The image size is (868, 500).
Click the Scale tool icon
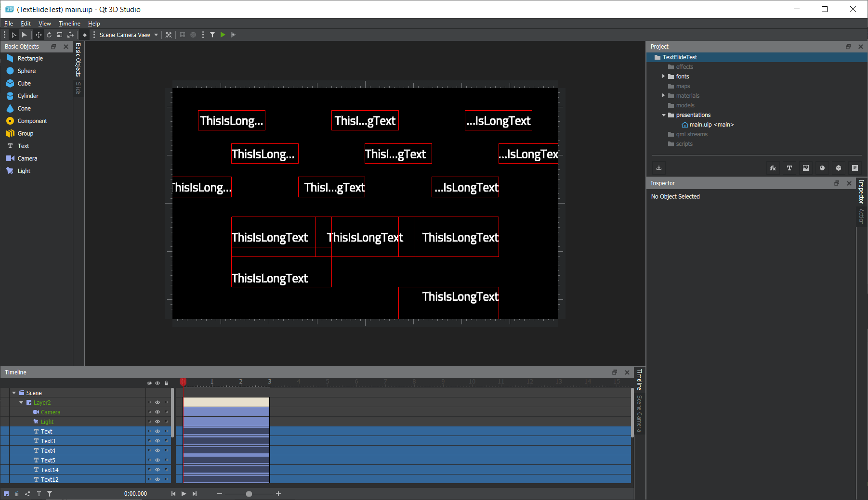[x=60, y=35]
